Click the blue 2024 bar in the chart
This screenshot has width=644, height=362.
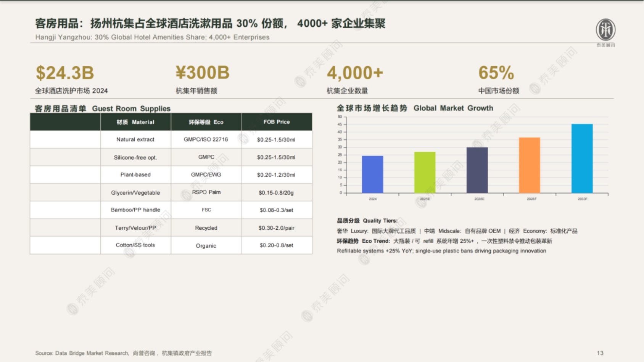(x=372, y=175)
